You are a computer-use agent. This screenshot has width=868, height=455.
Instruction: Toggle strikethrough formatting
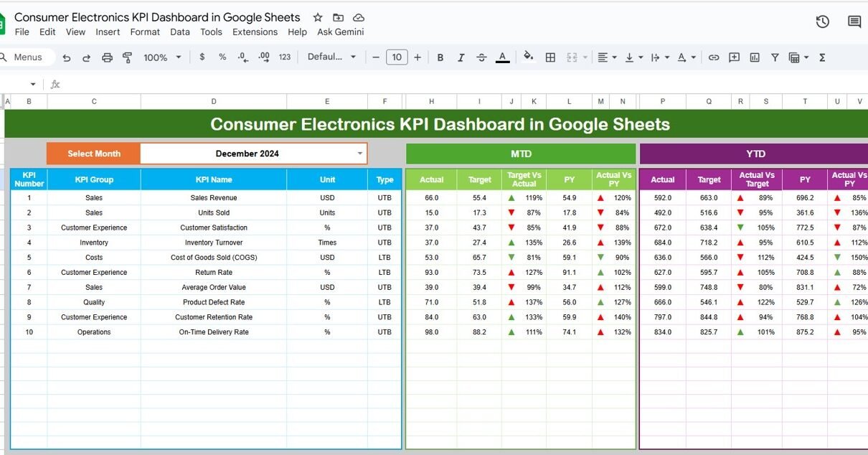tap(481, 57)
